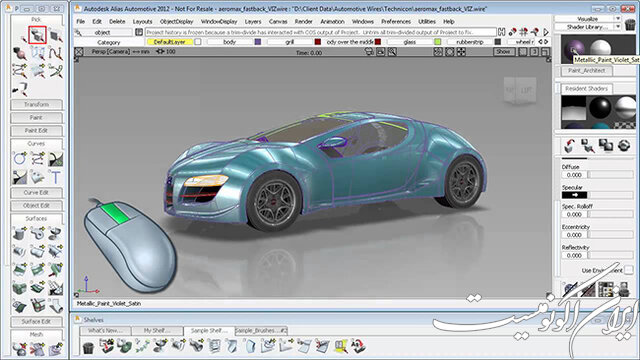Screen dimensions: 640x360
Task: Select the violet metallic paint shader sphere
Action: click(x=573, y=50)
